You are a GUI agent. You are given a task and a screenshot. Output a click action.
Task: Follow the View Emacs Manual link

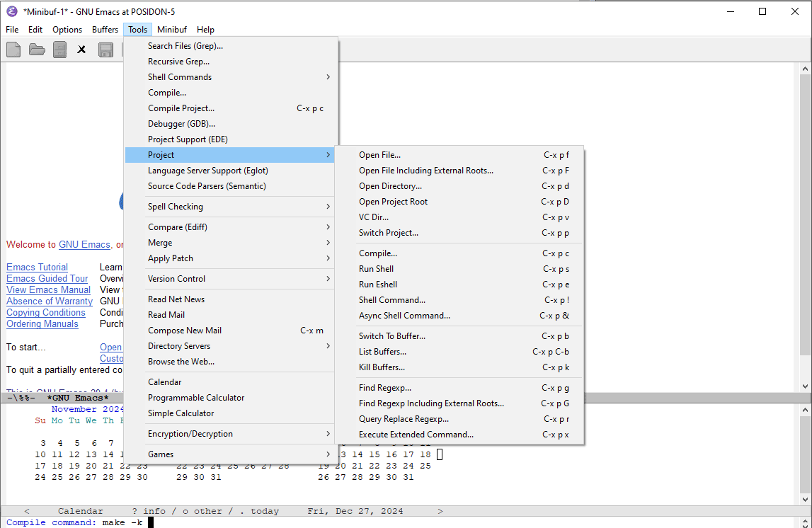(48, 290)
